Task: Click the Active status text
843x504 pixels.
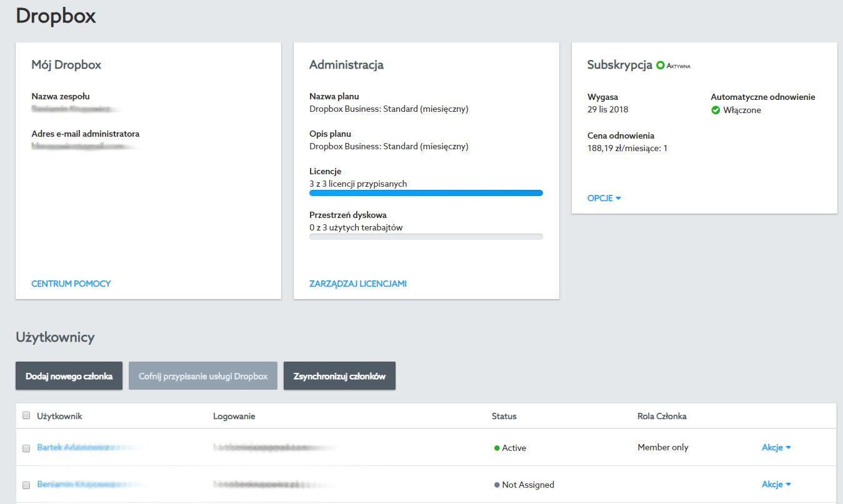Action: point(514,448)
